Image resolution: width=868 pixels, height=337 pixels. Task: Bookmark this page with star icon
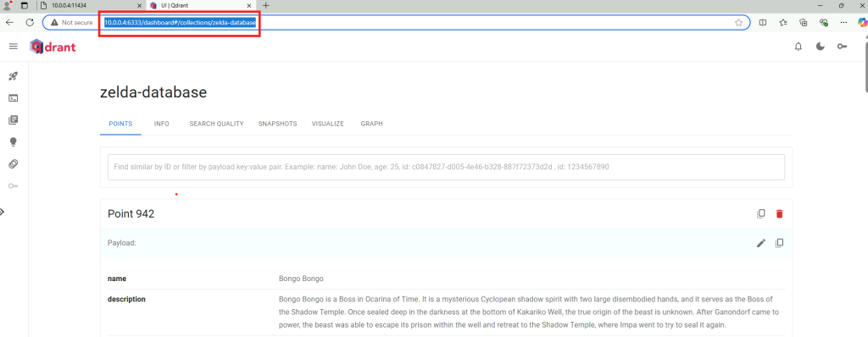click(x=738, y=23)
